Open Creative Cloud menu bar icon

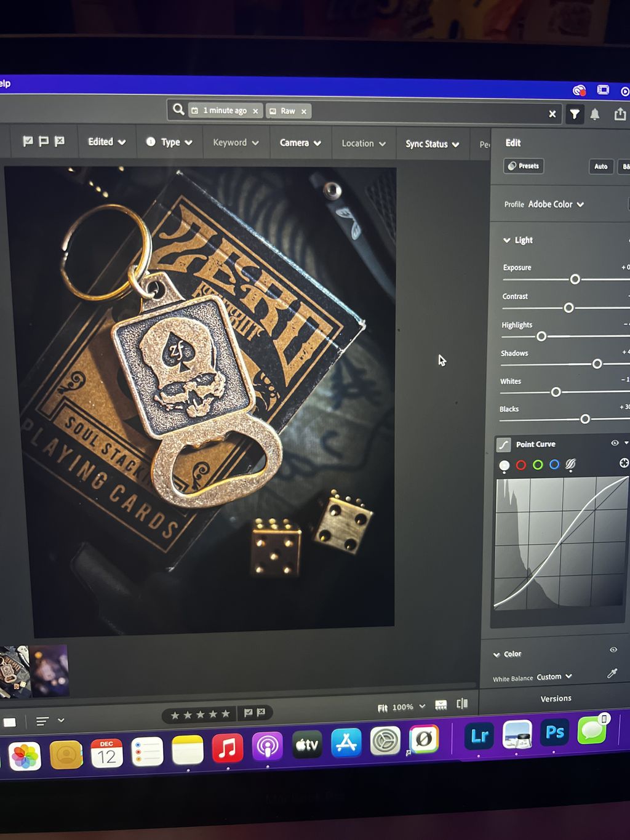(579, 90)
